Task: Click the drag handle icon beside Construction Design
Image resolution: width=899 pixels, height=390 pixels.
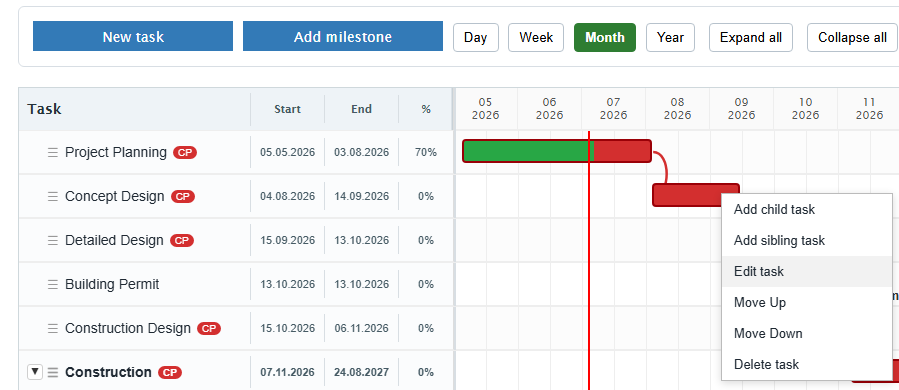Action: [x=53, y=329]
